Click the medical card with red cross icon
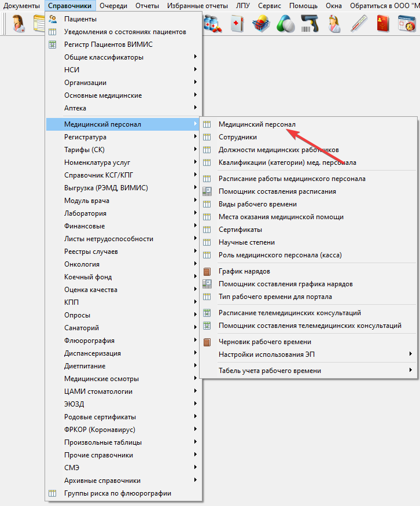The width and height of the screenshot is (420, 506). click(238, 24)
